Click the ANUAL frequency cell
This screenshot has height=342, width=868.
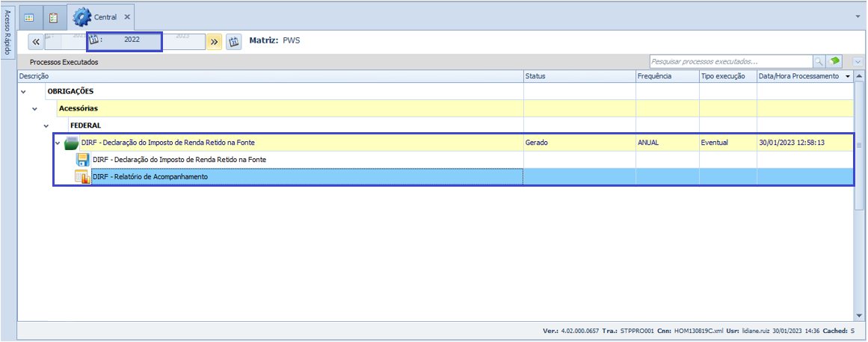tap(667, 143)
